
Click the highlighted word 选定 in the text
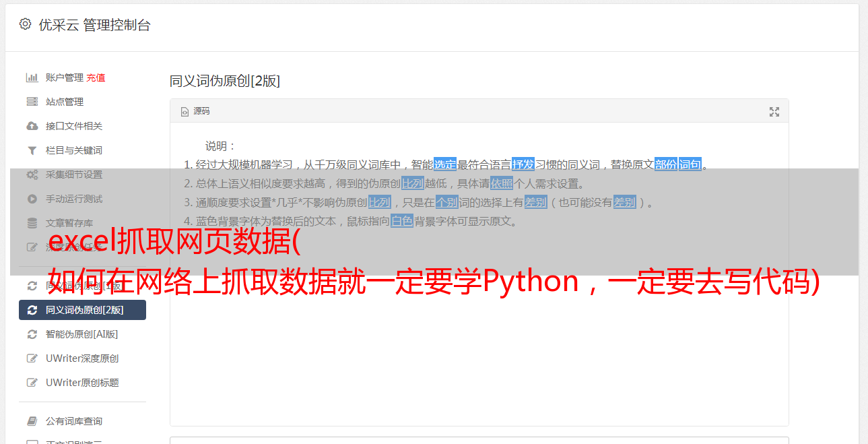point(445,164)
